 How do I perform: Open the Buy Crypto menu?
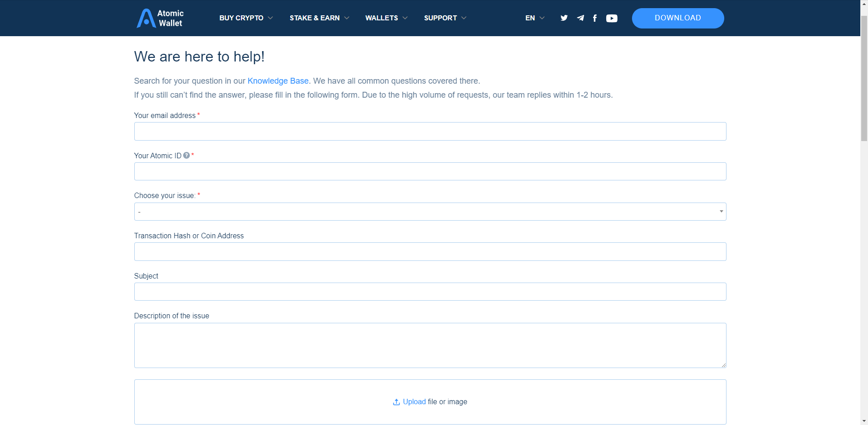[x=246, y=18]
